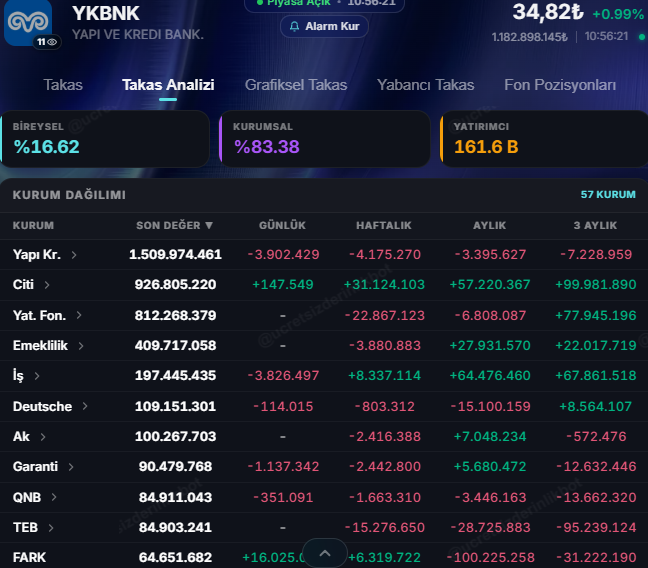Screen dimensions: 648x568
Task: Sort by the KURUM column header
Action: [33, 225]
